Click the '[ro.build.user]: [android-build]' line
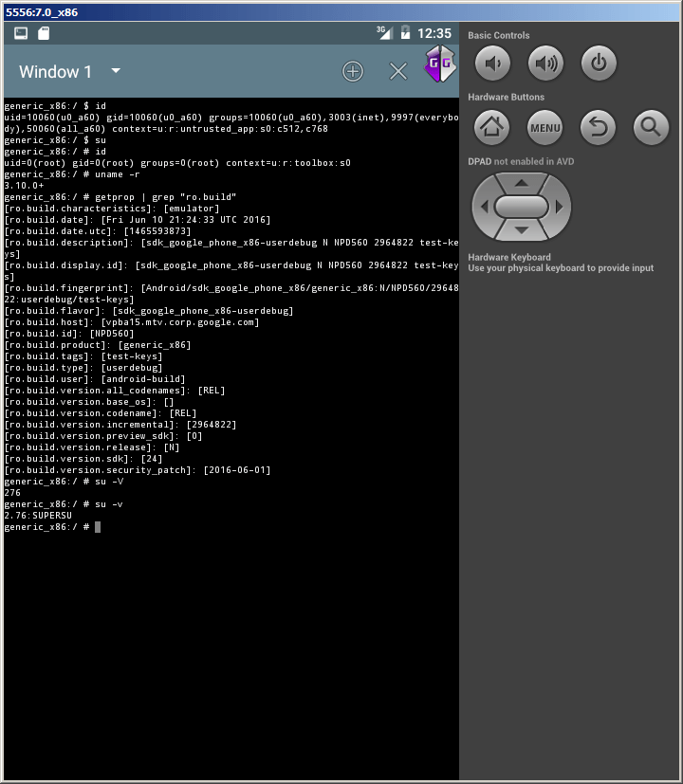The image size is (683, 784). coord(95,379)
